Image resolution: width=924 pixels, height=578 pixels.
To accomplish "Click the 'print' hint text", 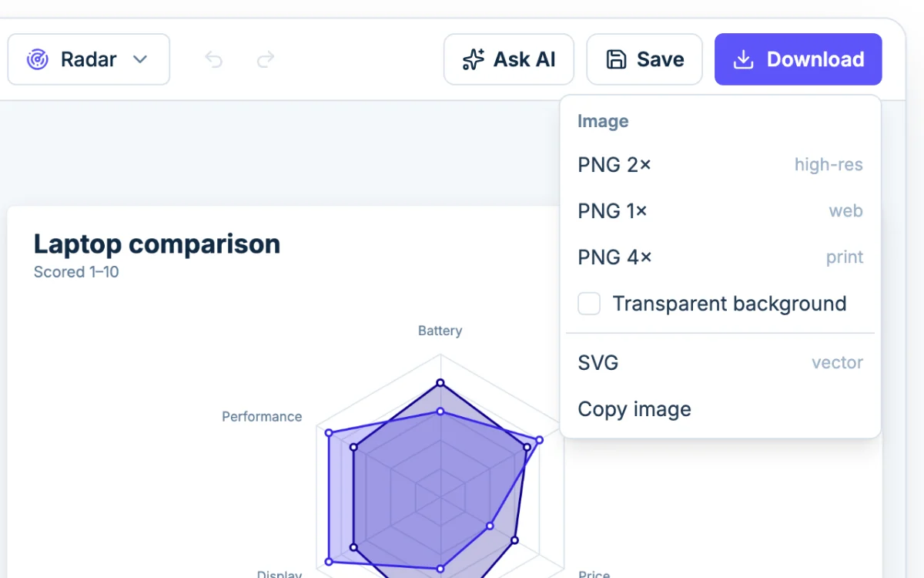I will (x=845, y=257).
